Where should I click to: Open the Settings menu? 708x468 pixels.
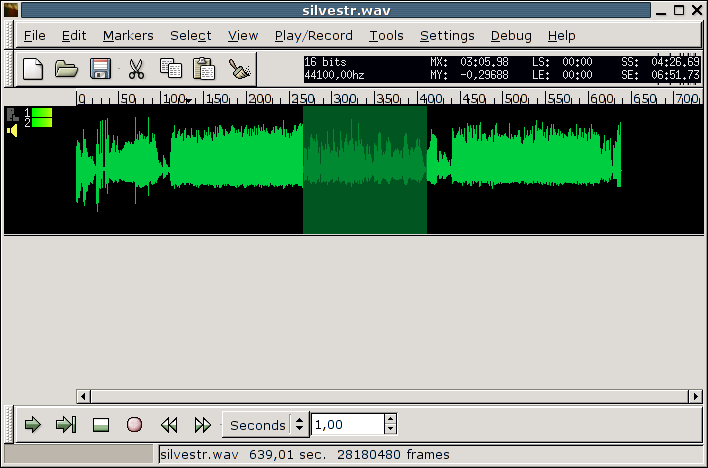click(x=447, y=36)
